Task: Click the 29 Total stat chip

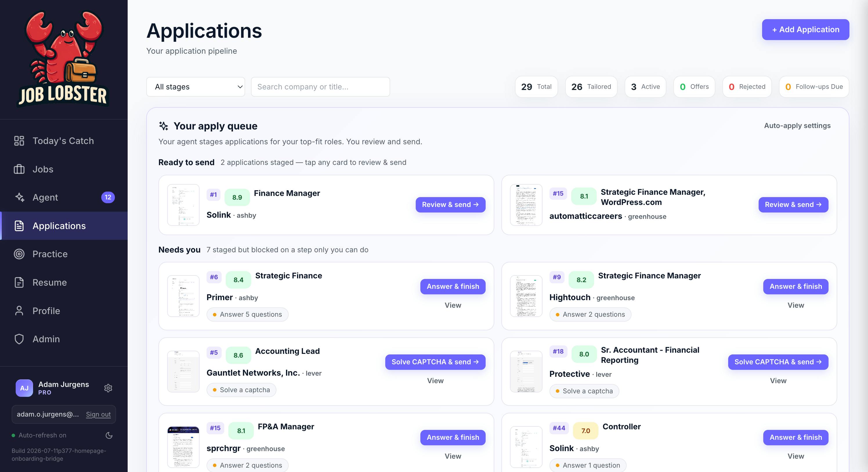Action: pyautogui.click(x=536, y=87)
